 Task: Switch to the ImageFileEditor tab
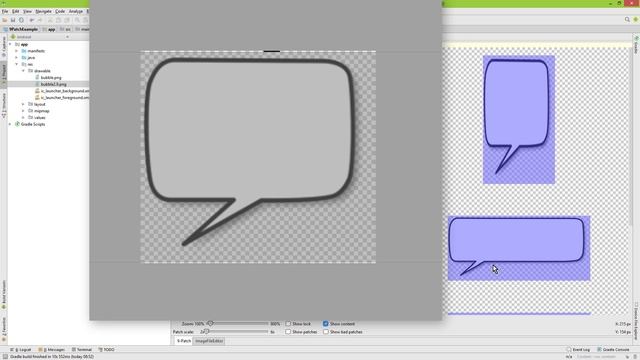tap(209, 341)
